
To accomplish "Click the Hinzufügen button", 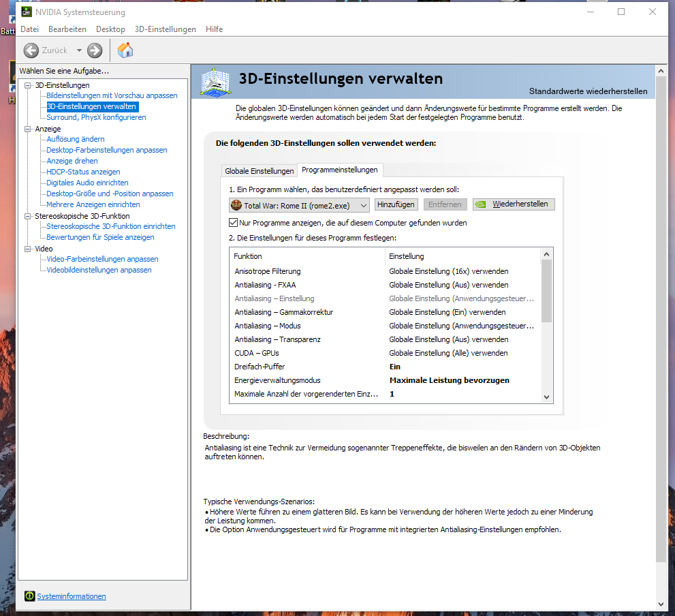I will click(396, 204).
